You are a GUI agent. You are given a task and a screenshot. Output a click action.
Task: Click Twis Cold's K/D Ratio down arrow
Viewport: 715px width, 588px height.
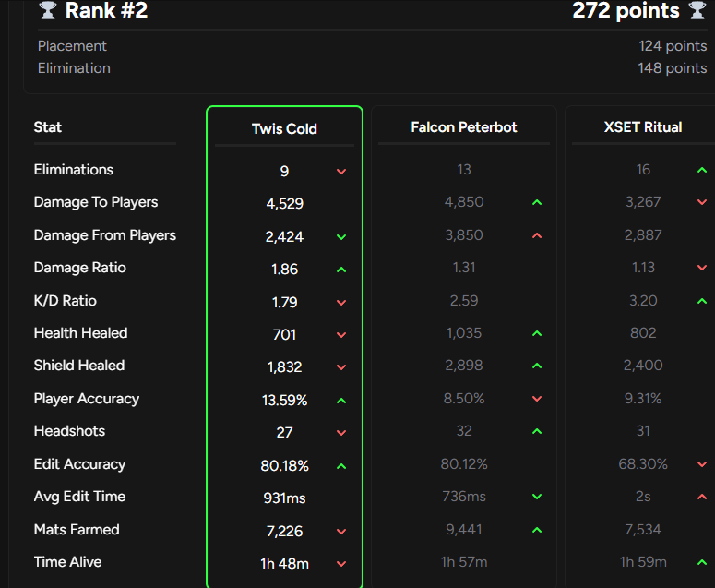coord(341,303)
